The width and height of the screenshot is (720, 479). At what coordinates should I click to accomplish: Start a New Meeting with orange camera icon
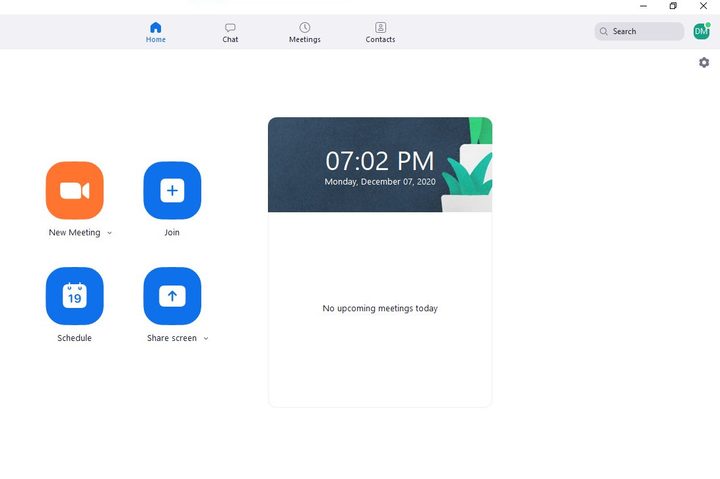pyautogui.click(x=74, y=190)
